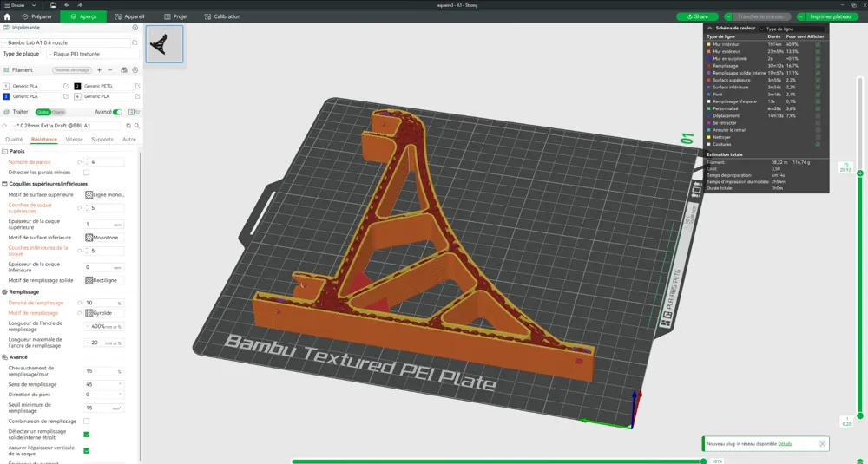
Task: Select plate 1 thumbnail
Action: pyautogui.click(x=164, y=43)
